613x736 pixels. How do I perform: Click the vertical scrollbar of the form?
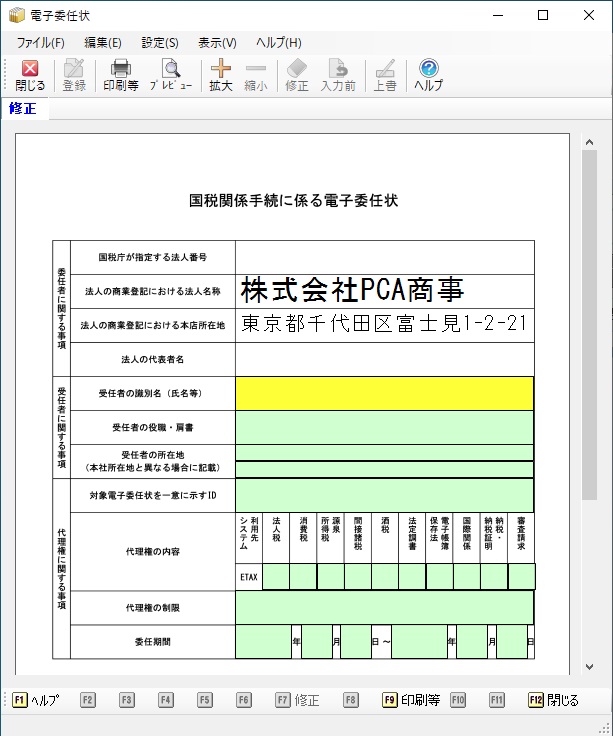[589, 400]
